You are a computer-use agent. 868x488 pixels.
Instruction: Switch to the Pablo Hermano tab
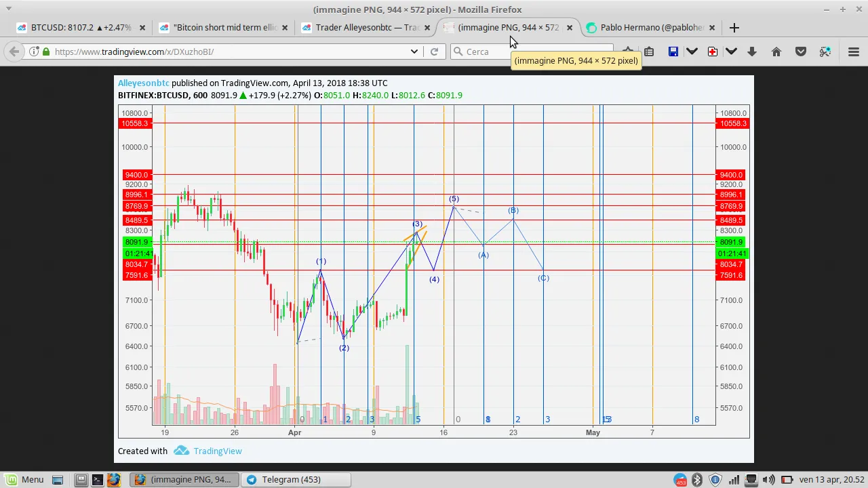point(651,28)
